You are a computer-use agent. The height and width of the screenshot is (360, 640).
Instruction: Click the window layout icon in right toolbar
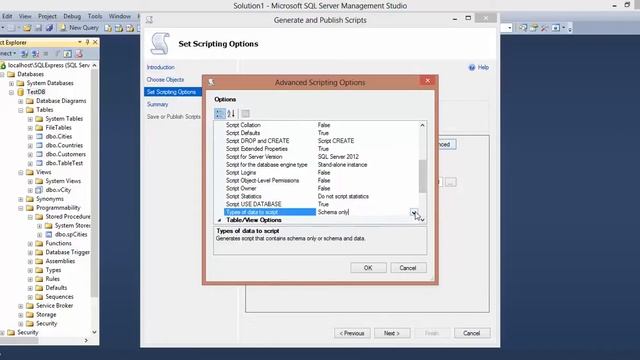coord(556,28)
